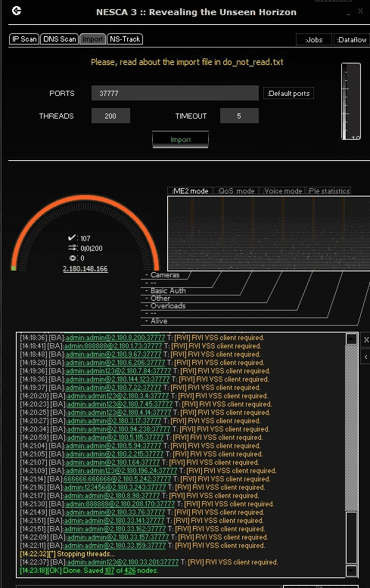
Task: Click the checkmark found-count icon in gauge
Action: [x=72, y=238]
